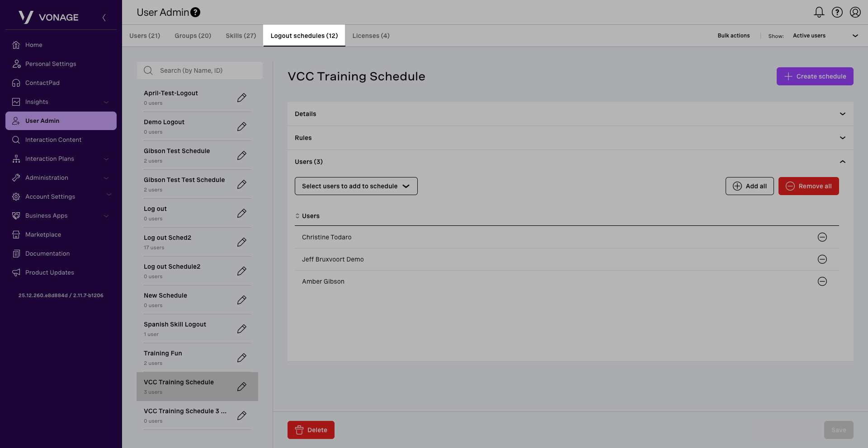Open the Licenses tab

coord(371,36)
